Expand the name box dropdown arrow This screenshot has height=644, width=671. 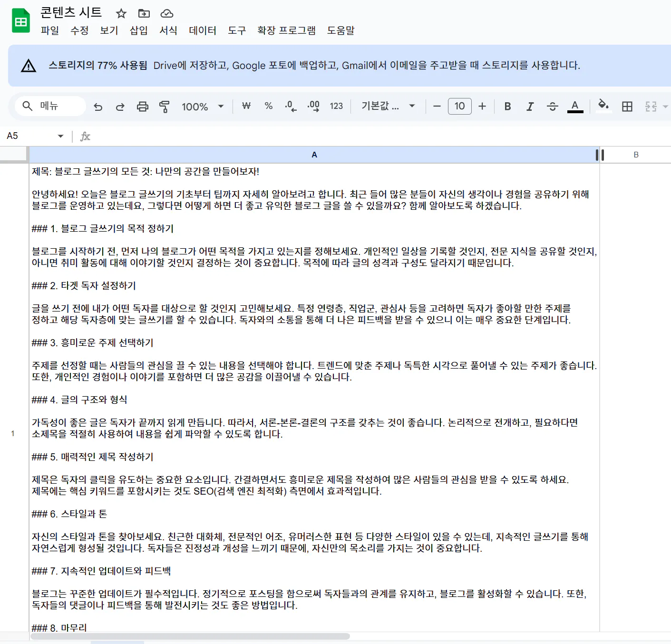(60, 136)
